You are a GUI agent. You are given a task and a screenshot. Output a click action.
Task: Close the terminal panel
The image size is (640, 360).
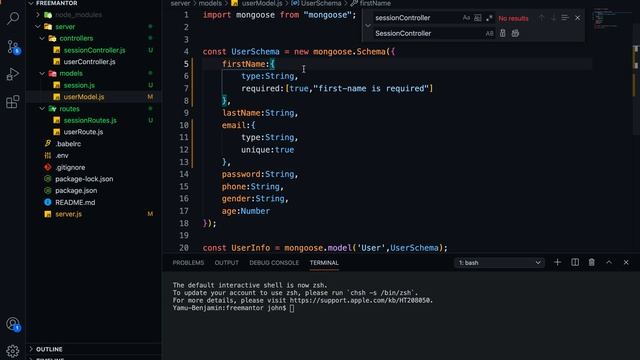pos(626,262)
